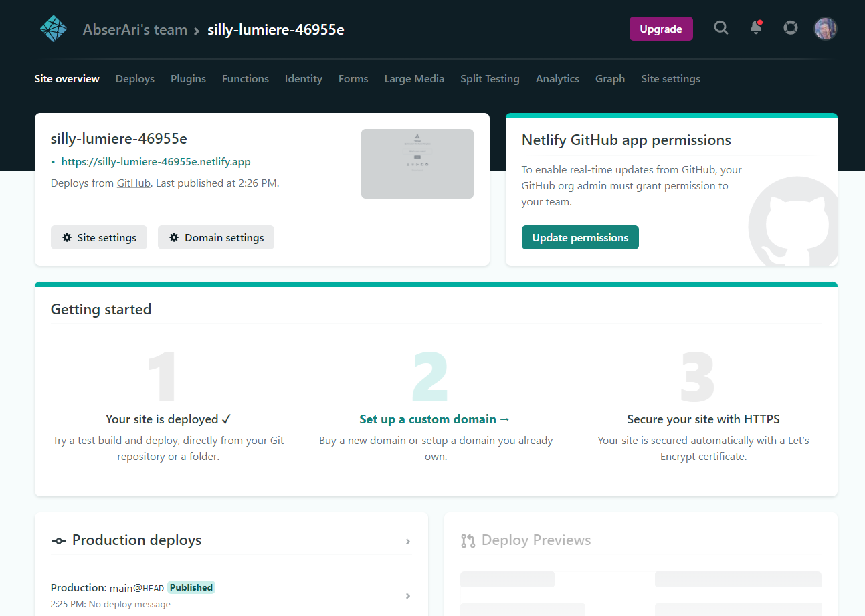The width and height of the screenshot is (865, 616).
Task: Open the Graph tab
Action: coord(610,78)
